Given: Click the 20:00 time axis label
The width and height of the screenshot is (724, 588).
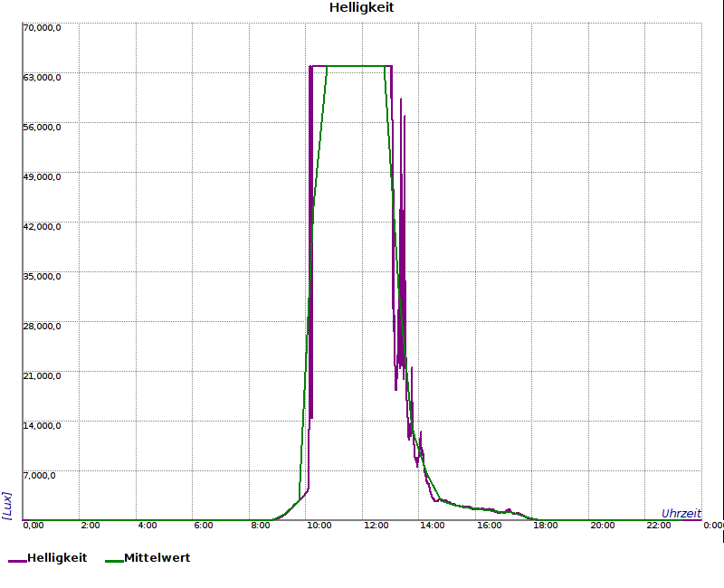Looking at the screenshot, I should (603, 526).
